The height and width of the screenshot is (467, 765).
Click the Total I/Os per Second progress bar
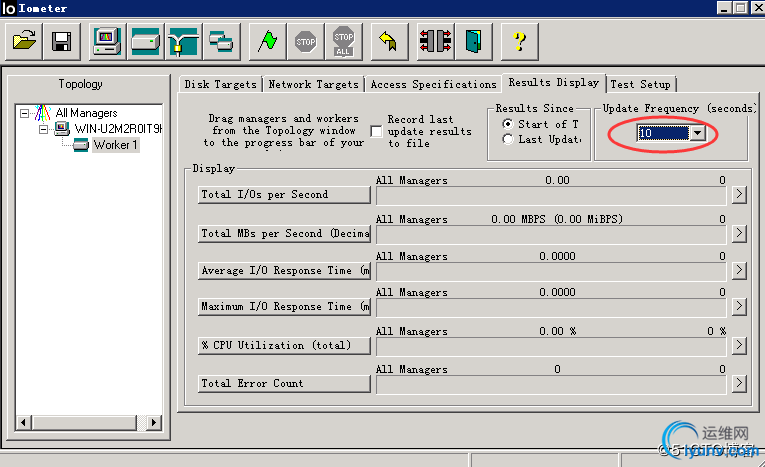(x=551, y=196)
